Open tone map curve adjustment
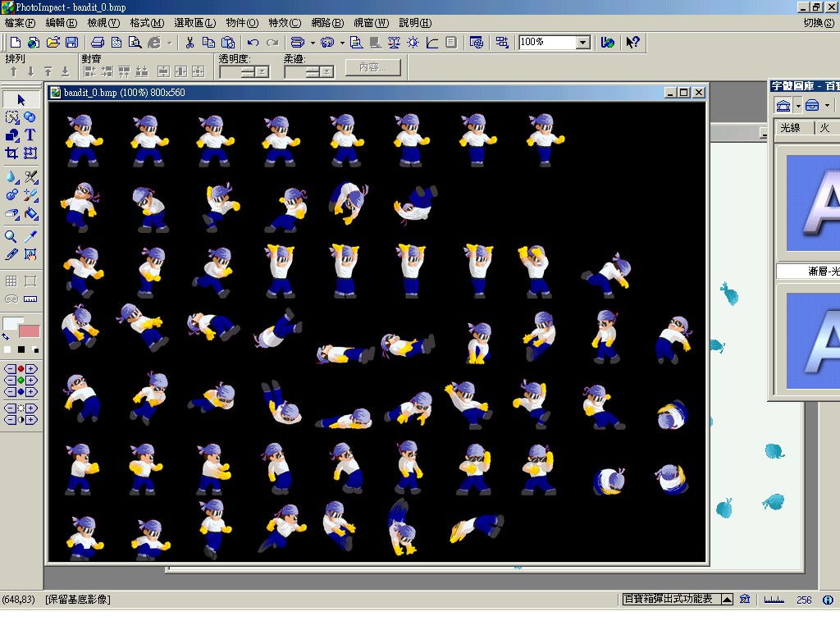 pos(431,43)
